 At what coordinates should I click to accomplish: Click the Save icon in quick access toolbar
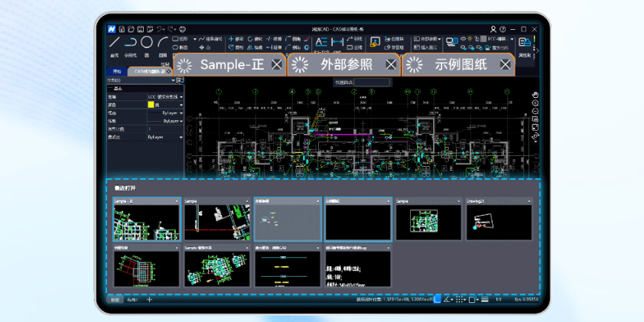(x=141, y=29)
